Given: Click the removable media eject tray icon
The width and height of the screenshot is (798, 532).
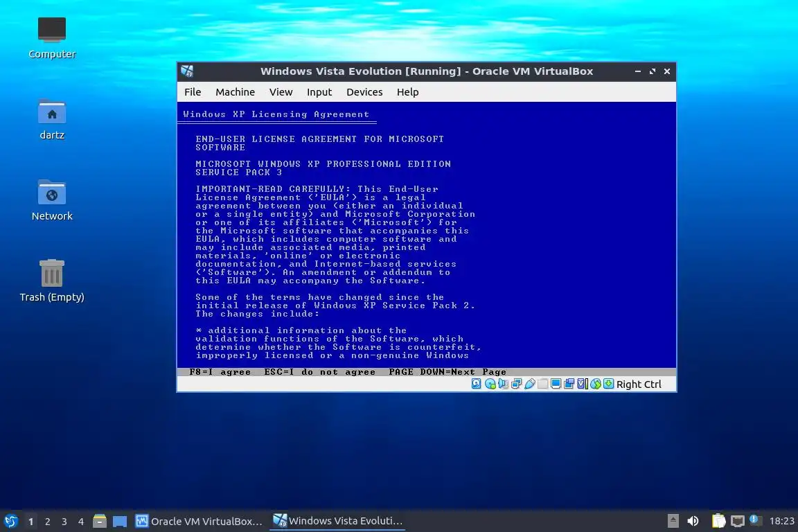Looking at the screenshot, I should point(673,521).
